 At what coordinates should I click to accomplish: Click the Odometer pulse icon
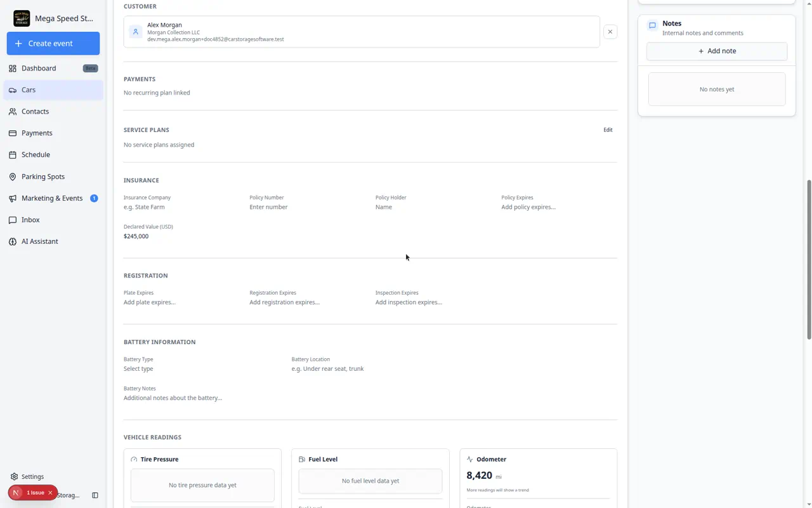click(470, 459)
